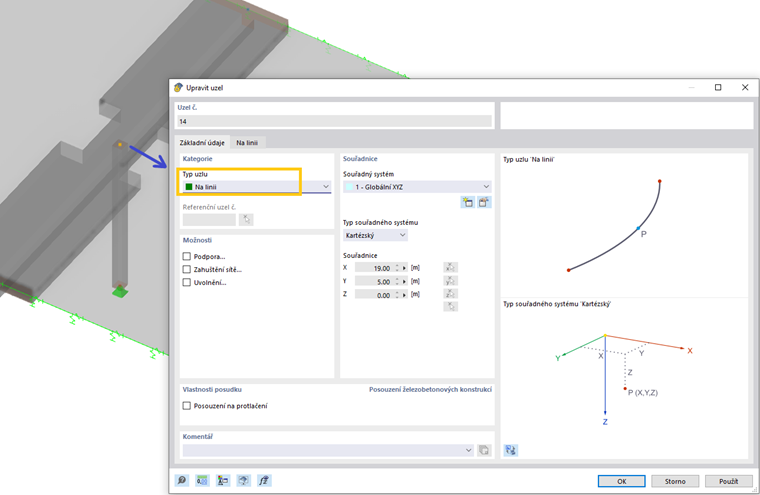This screenshot has height=495, width=760.
Task: Click the display properties icon in footer
Action: tap(223, 480)
